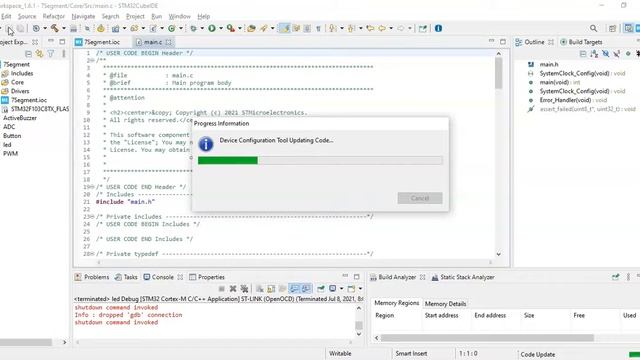This screenshot has height=360, width=640.
Task: Click Collapse All icon in Outline panel
Action: (x=583, y=53)
